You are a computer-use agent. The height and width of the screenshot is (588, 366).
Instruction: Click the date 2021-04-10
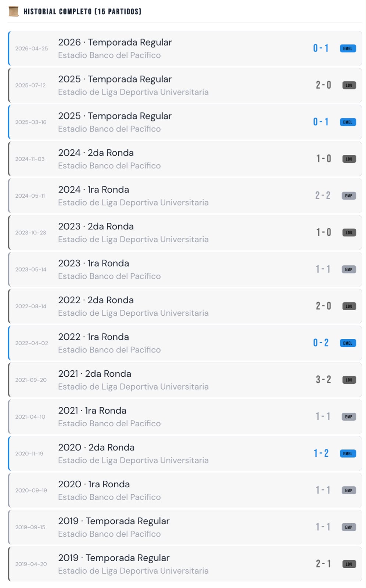(30, 417)
